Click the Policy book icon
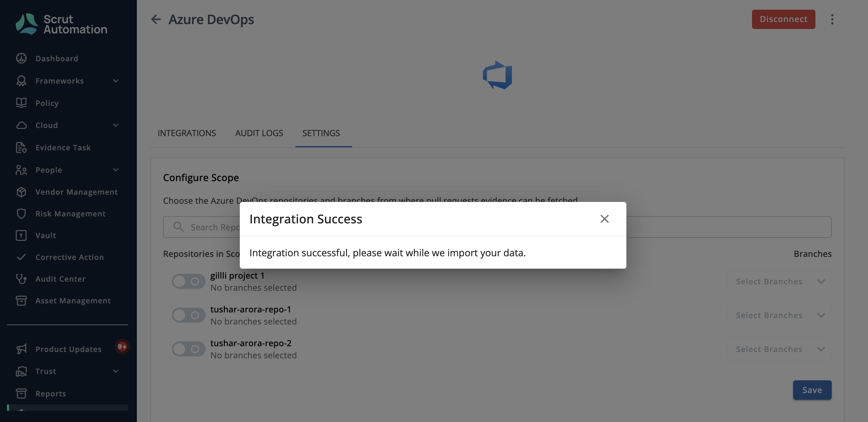Screen dimensions: 868x422 21,103
